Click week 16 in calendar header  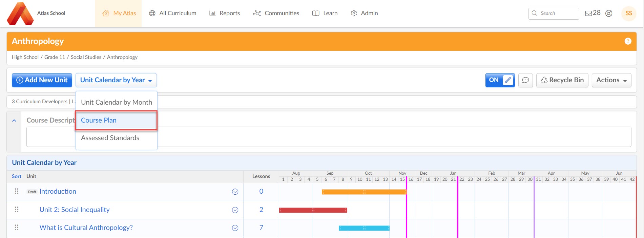pos(411,179)
